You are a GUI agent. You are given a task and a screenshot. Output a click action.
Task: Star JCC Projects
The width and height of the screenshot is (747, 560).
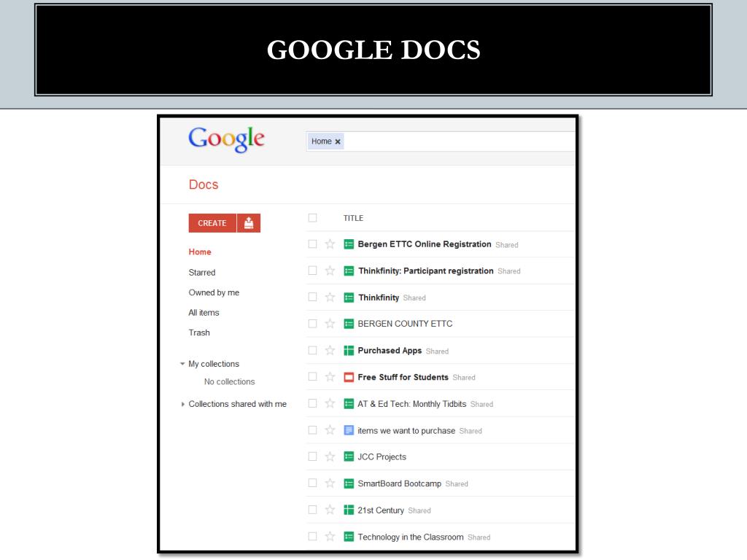(x=330, y=457)
